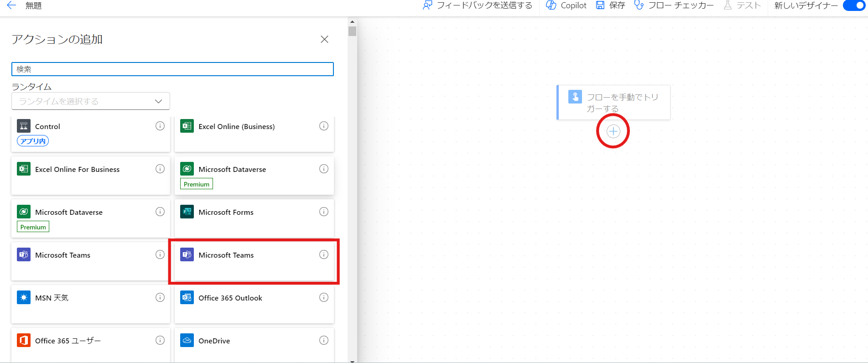Show info for OneDrive connector
This screenshot has width=868, height=363.
(324, 340)
